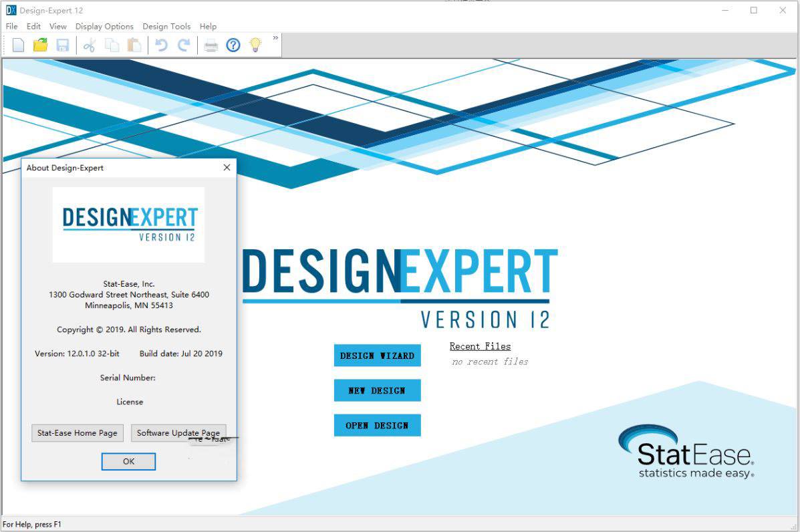
Task: Click the 'no recent files' text
Action: point(490,362)
